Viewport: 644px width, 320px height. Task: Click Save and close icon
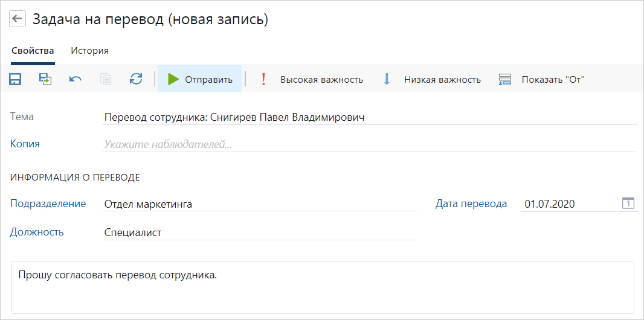pyautogui.click(x=45, y=78)
